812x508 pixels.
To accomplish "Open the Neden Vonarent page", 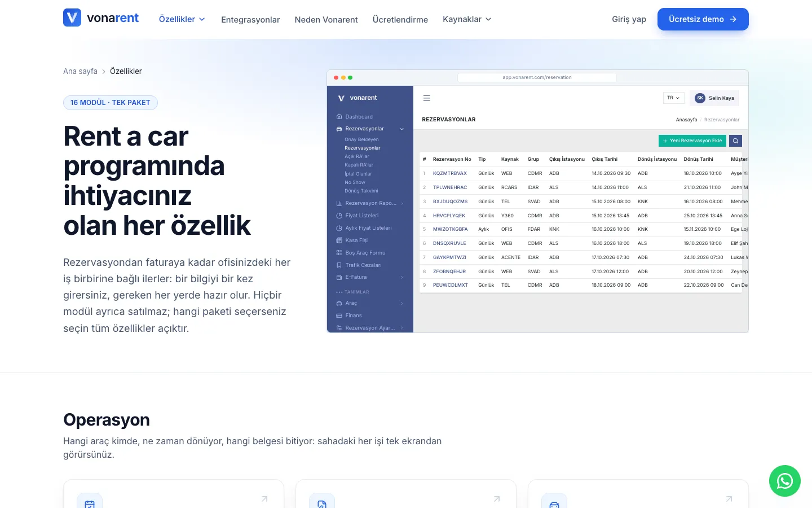I will (x=326, y=20).
